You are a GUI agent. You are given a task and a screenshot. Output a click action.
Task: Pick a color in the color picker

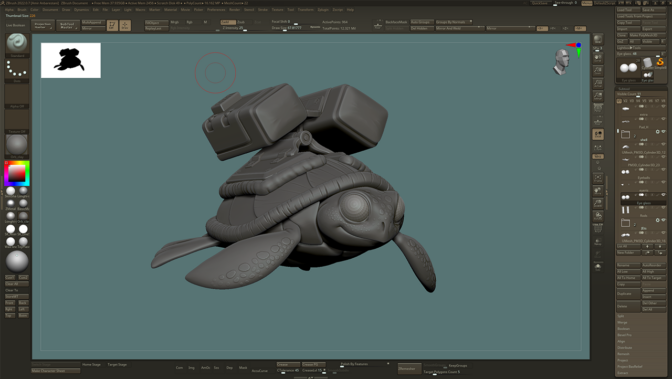tap(17, 173)
